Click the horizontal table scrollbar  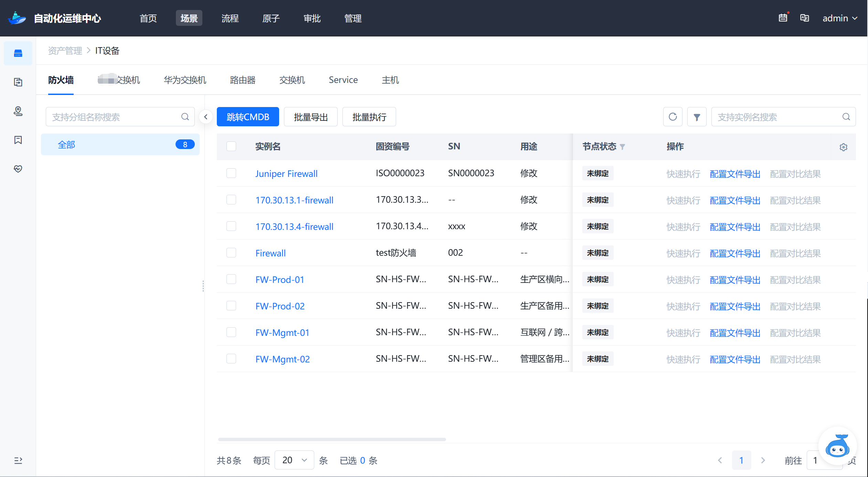332,439
